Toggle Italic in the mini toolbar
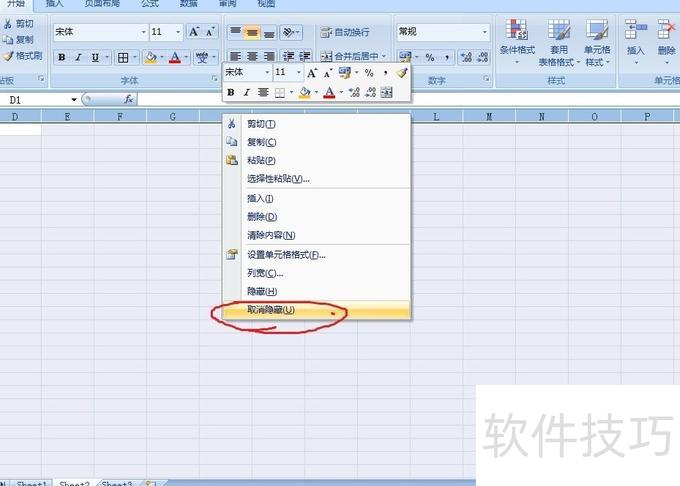 click(247, 92)
